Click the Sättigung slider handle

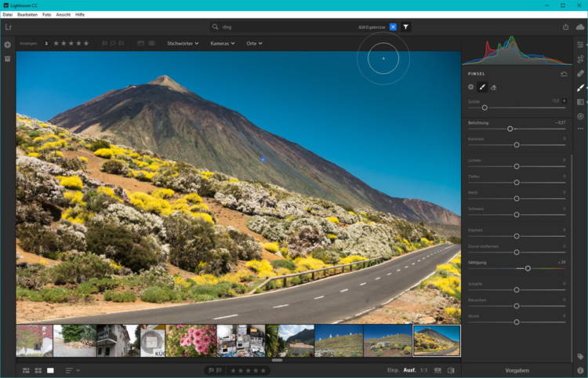pos(528,268)
